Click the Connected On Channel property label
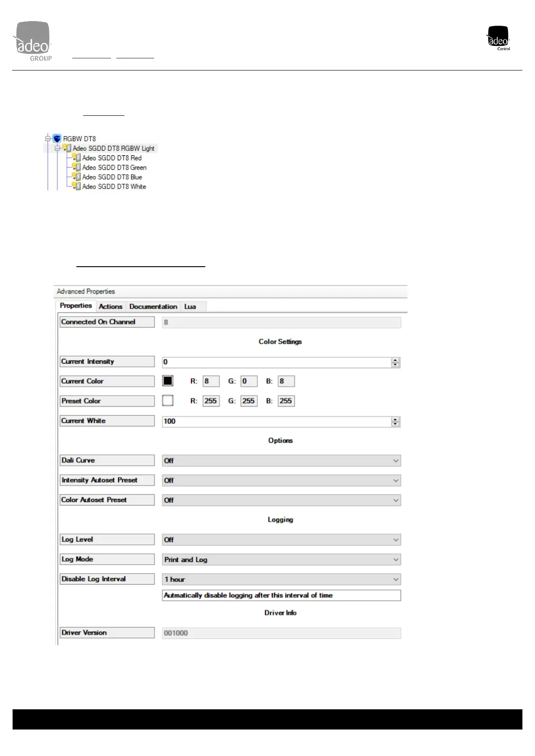The image size is (535, 756). [107, 322]
